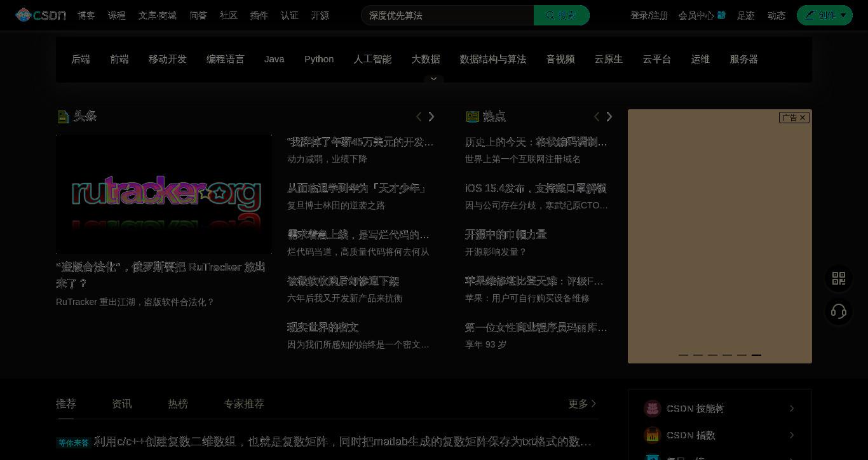The height and width of the screenshot is (460, 868).
Task: Open 会员中心 link
Action: pyautogui.click(x=696, y=15)
